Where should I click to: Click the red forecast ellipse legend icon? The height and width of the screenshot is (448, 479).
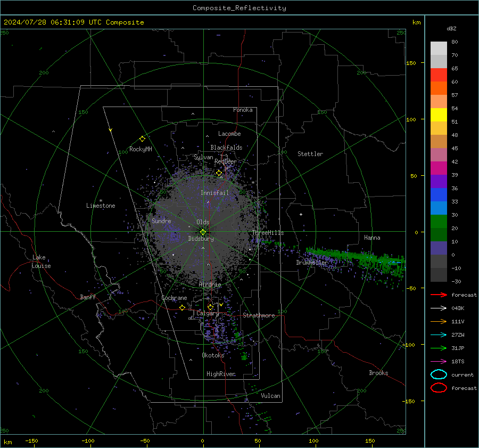coord(439,388)
